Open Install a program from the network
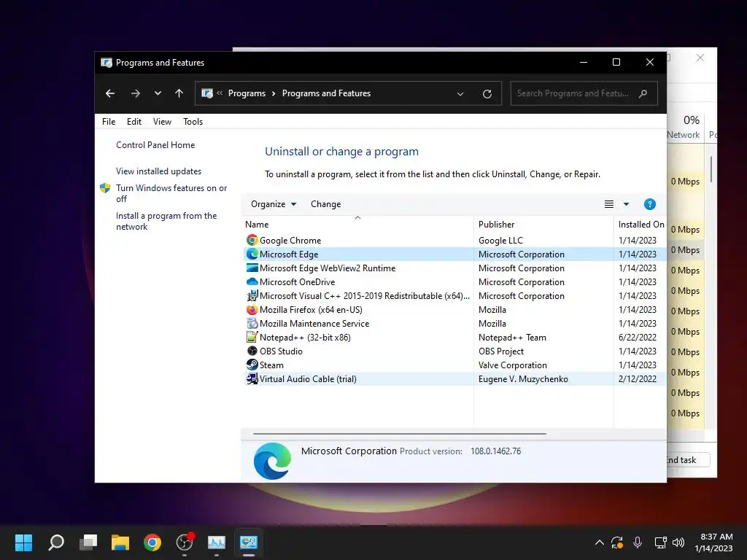747x560 pixels. pos(166,222)
